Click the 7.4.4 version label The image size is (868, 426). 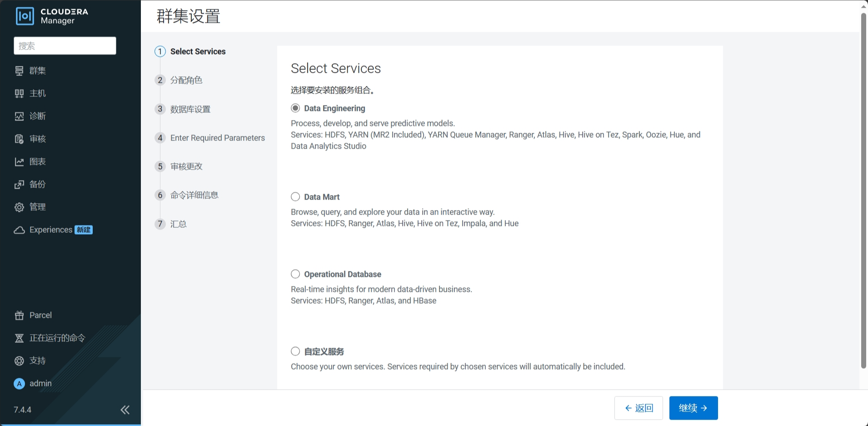[x=22, y=410]
